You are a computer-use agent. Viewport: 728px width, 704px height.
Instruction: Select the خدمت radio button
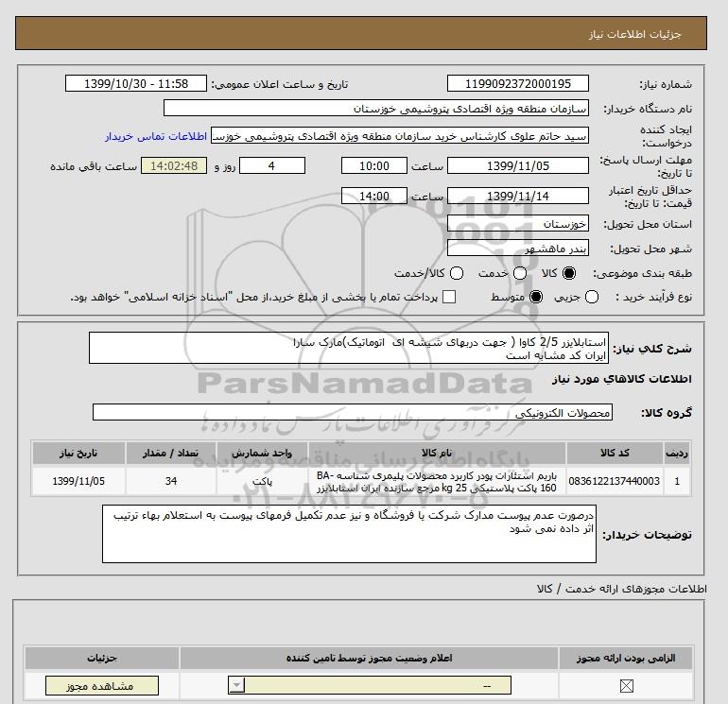[x=520, y=273]
